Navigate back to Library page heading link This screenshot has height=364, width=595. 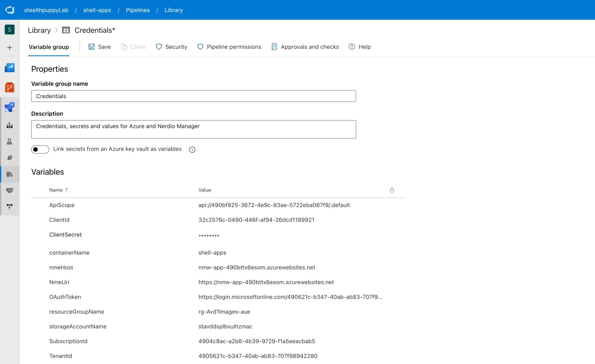(39, 30)
